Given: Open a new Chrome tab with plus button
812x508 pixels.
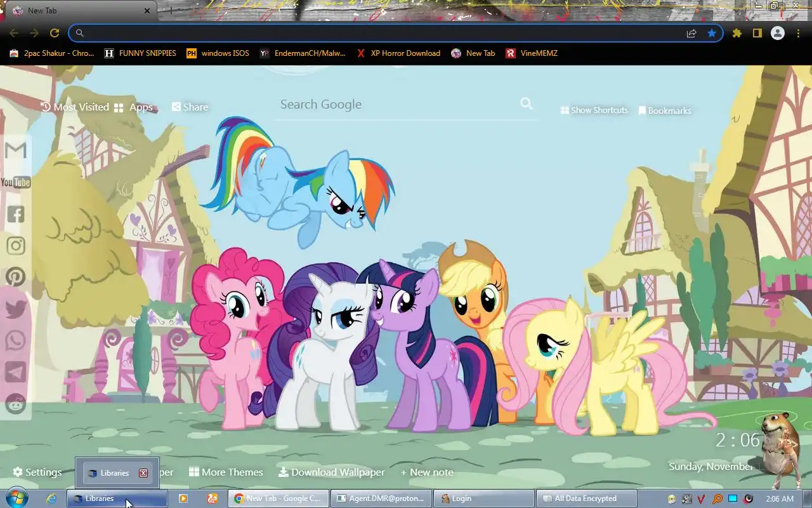Looking at the screenshot, I should [x=170, y=11].
